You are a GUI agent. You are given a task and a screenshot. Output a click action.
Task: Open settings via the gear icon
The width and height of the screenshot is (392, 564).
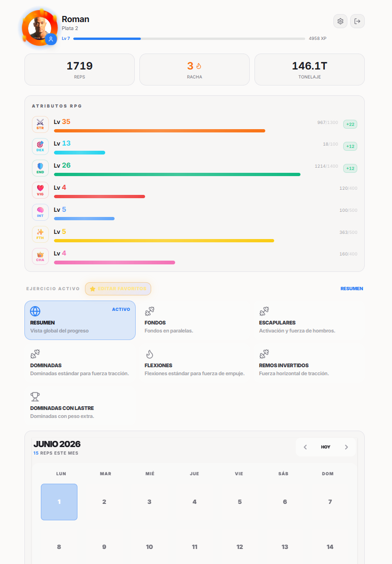340,21
